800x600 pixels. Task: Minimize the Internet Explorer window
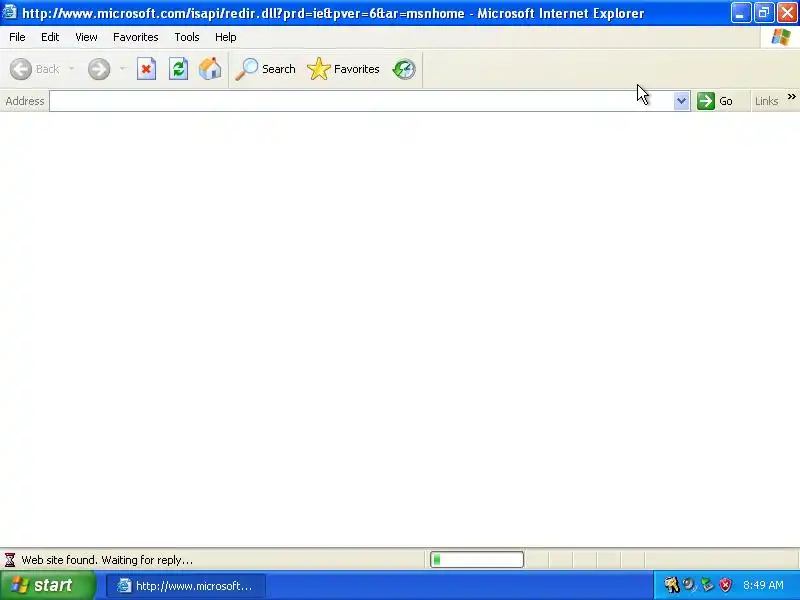[741, 13]
